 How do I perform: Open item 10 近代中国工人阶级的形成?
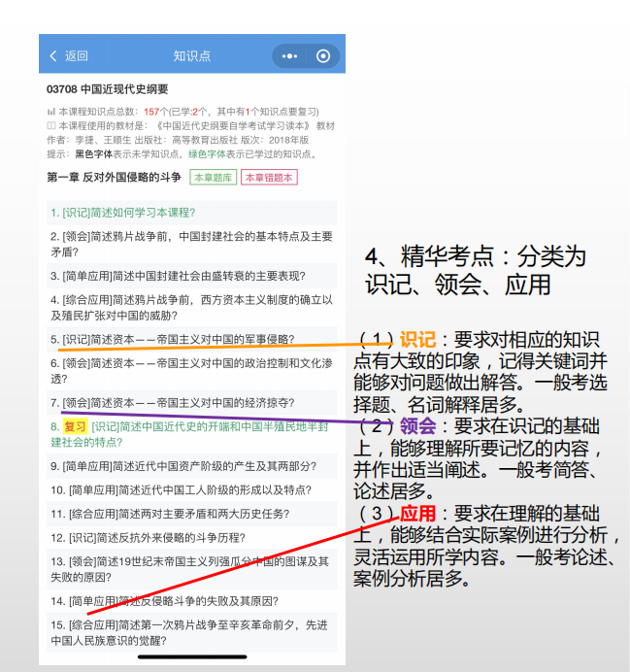click(x=192, y=489)
